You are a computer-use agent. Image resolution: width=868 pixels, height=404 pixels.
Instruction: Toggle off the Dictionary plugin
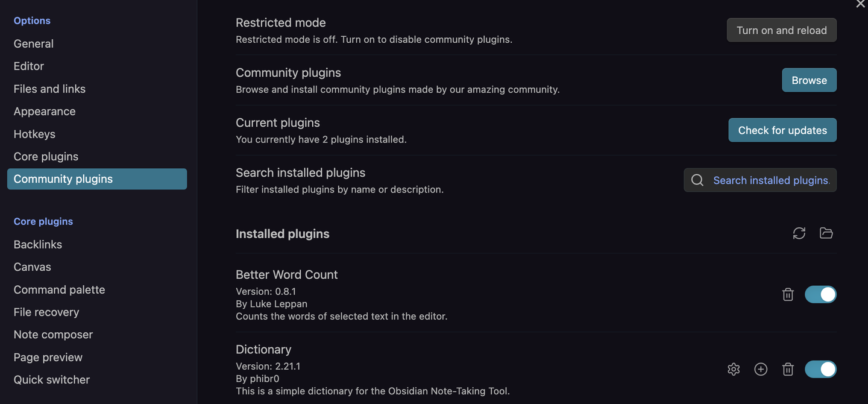(x=820, y=369)
